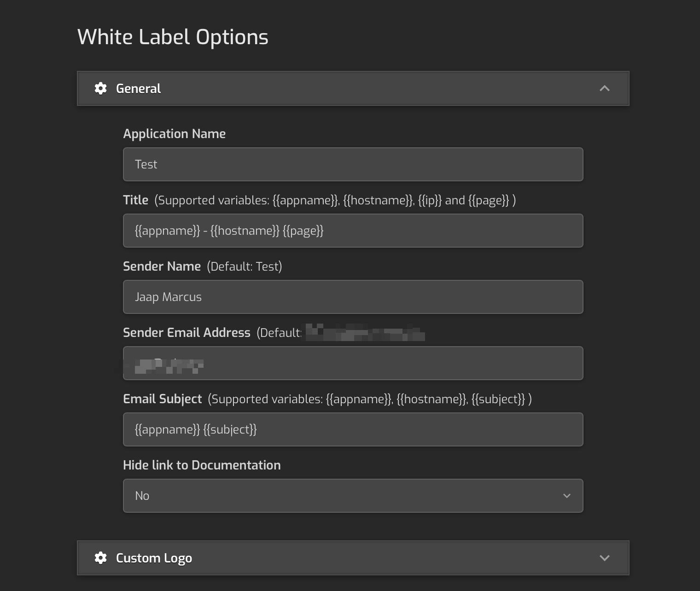The image size is (700, 591).
Task: Click the Custom Logo section header text
Action: 154,558
